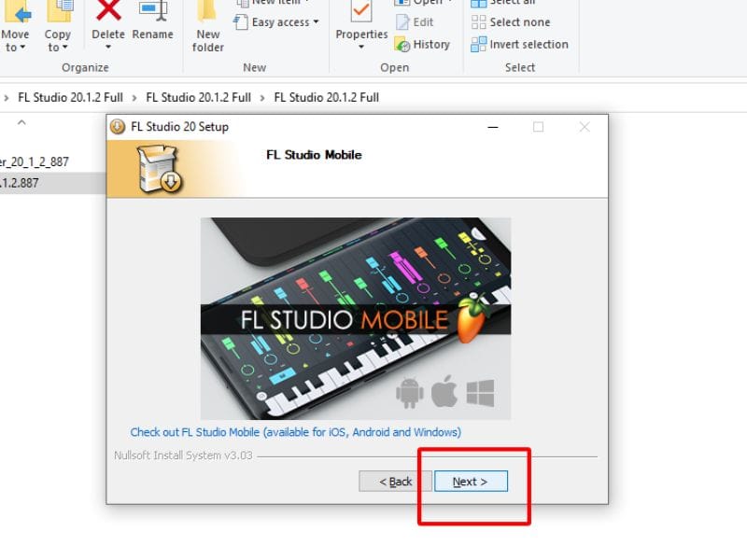The image size is (747, 560).
Task: Select the Rename icon in ribbon
Action: [152, 10]
